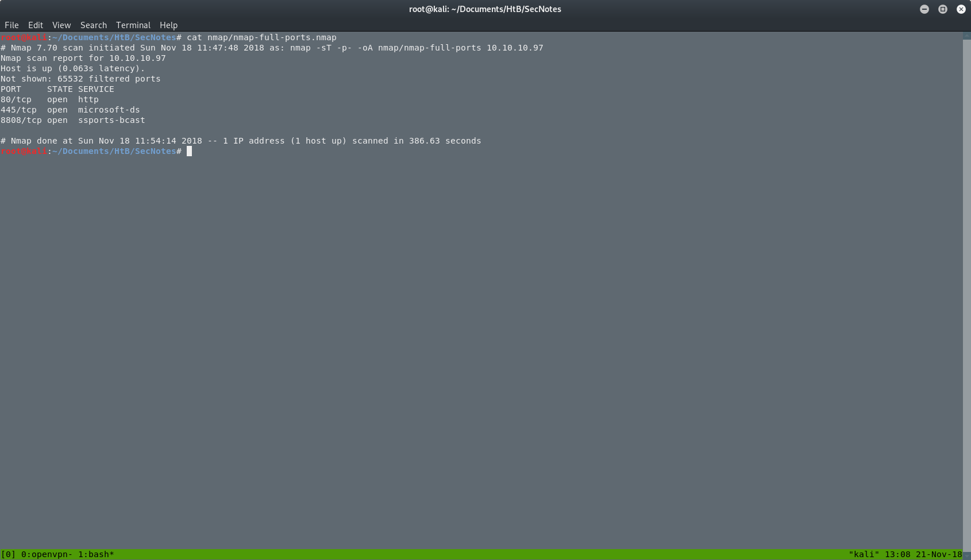This screenshot has height=560, width=971.
Task: Click the 8808/tcp ssports-bcast line
Action: (x=73, y=120)
